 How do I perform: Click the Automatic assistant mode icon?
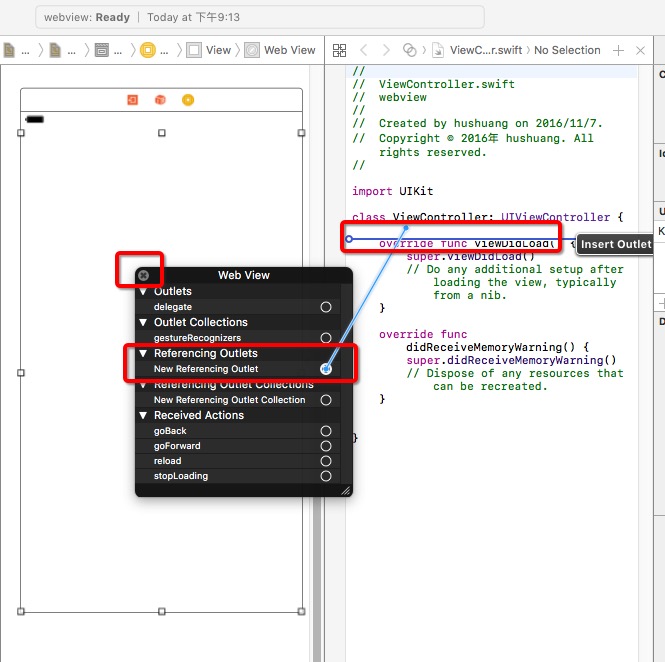pyautogui.click(x=409, y=50)
